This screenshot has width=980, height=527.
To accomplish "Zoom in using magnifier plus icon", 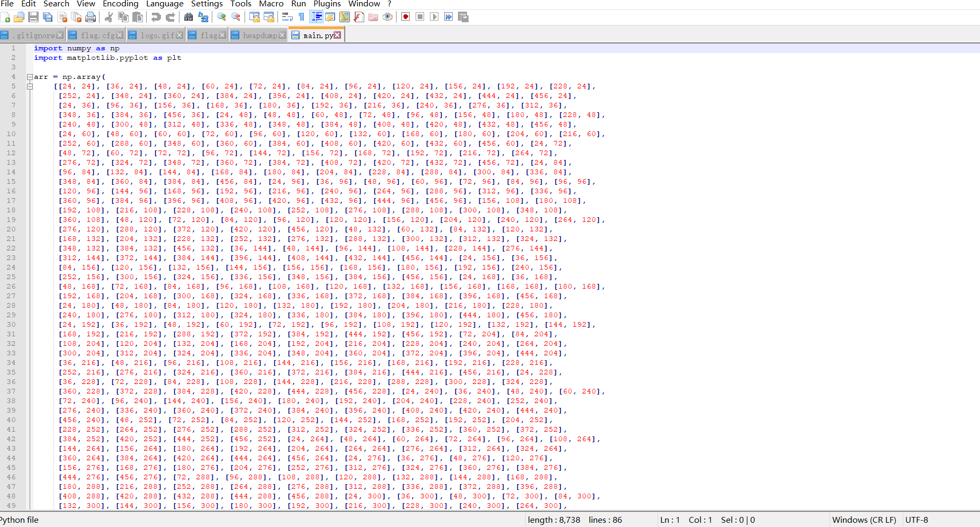I will point(221,17).
